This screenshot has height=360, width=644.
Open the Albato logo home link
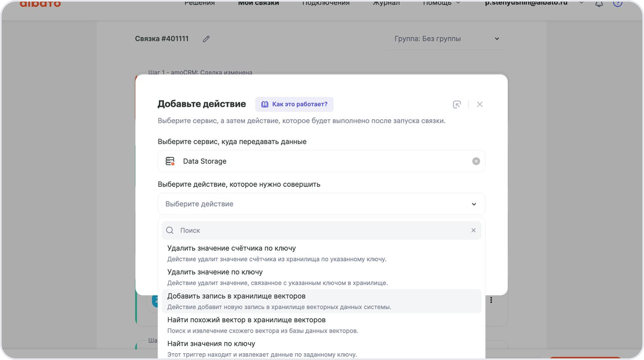click(40, 4)
